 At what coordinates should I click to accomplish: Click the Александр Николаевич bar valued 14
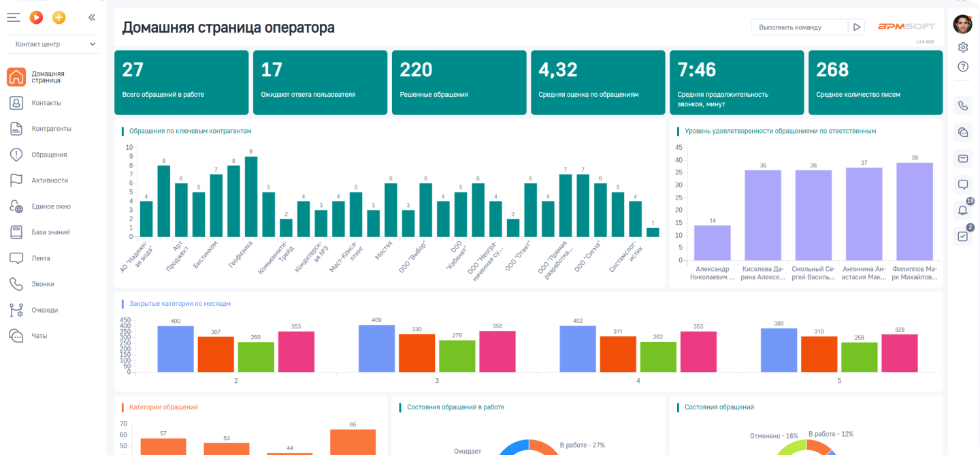point(712,242)
